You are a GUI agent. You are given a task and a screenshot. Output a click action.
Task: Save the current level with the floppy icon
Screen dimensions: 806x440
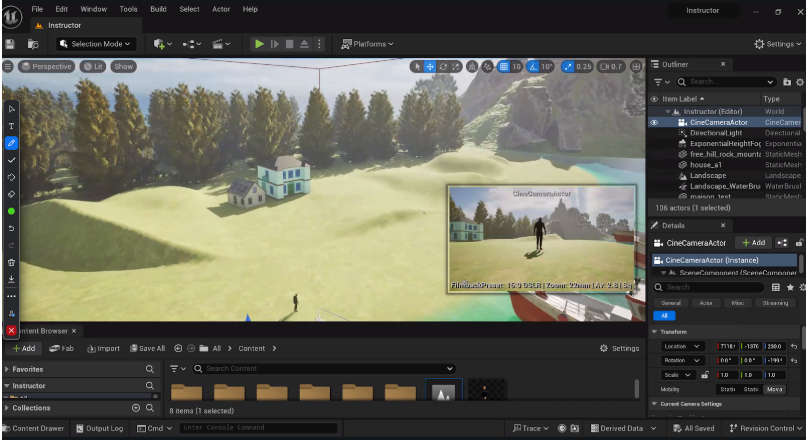10,44
